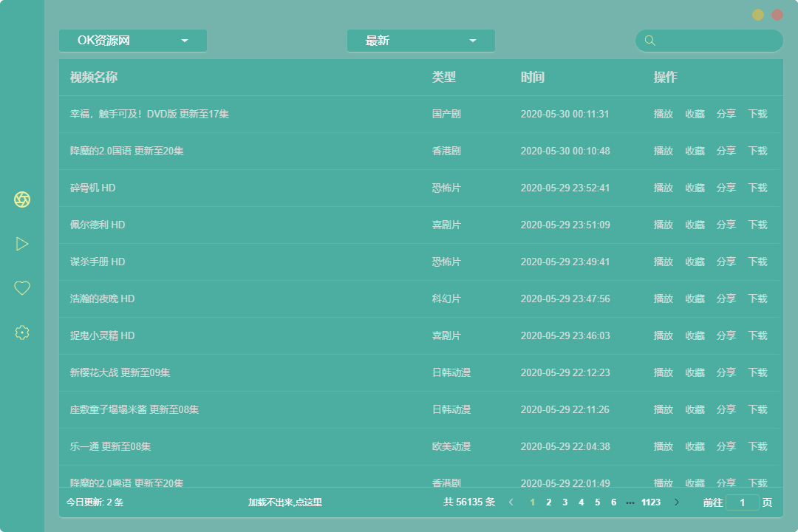Image resolution: width=798 pixels, height=532 pixels.
Task: Select page 5 in the pagination bar
Action: tap(597, 502)
